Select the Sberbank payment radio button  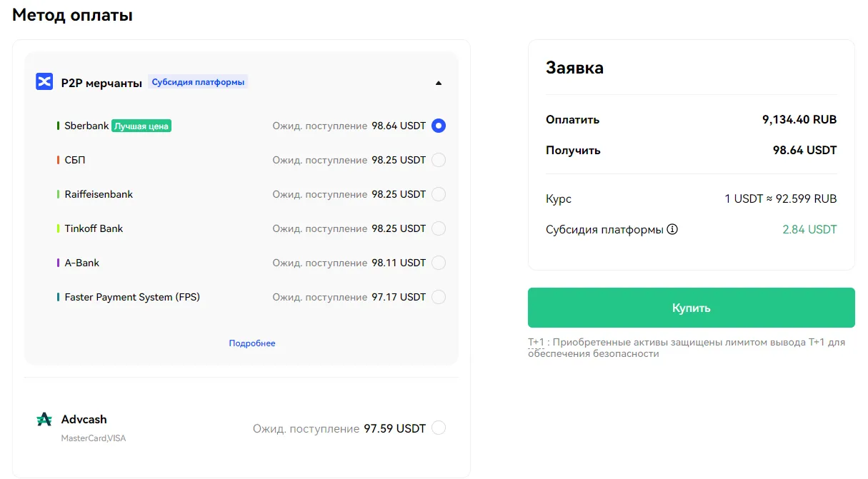[438, 125]
